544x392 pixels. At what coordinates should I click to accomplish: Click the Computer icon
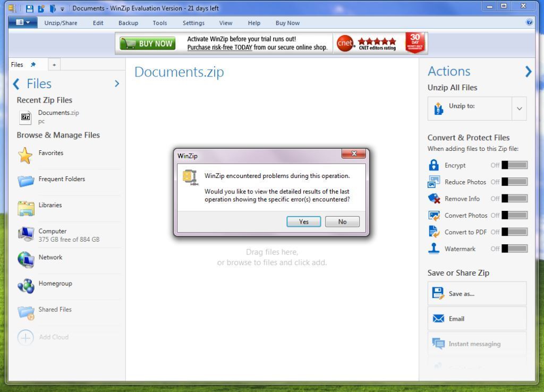coord(26,234)
